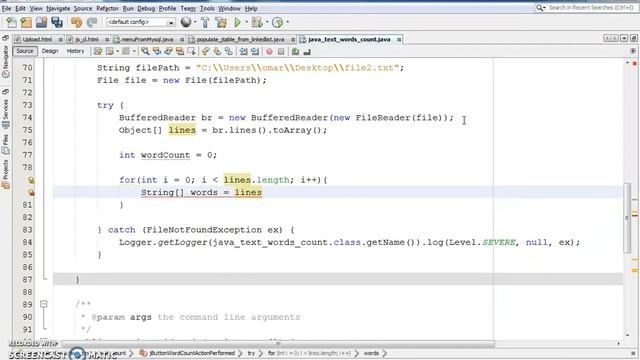Screen dimensions: 640x360
Task: Open the File menu
Action: point(7,8)
